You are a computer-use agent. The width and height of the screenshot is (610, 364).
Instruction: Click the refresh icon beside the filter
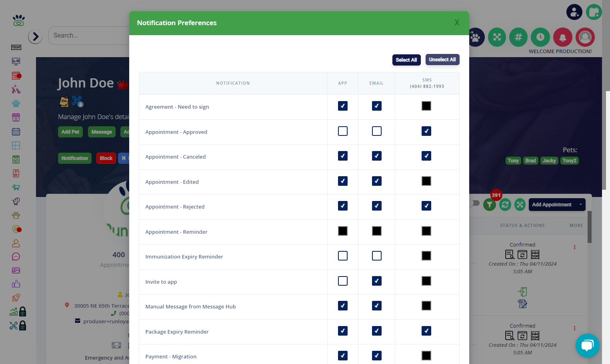(505, 205)
